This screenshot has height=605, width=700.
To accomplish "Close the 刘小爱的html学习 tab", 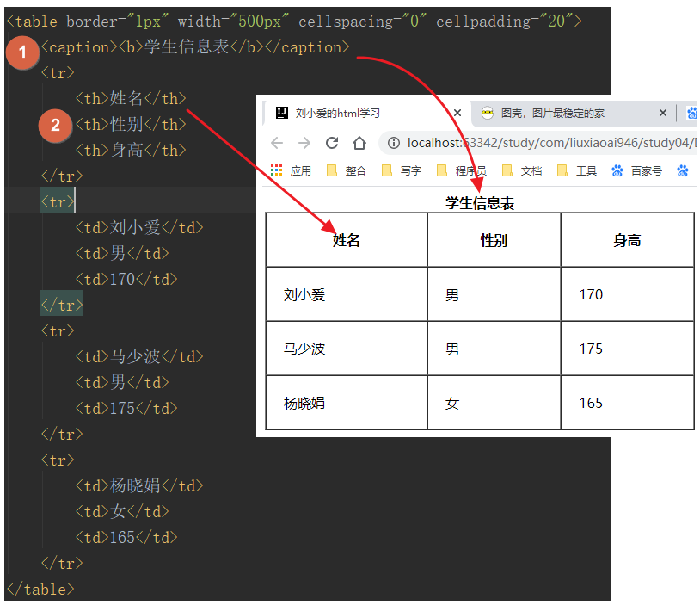I will pos(457,113).
